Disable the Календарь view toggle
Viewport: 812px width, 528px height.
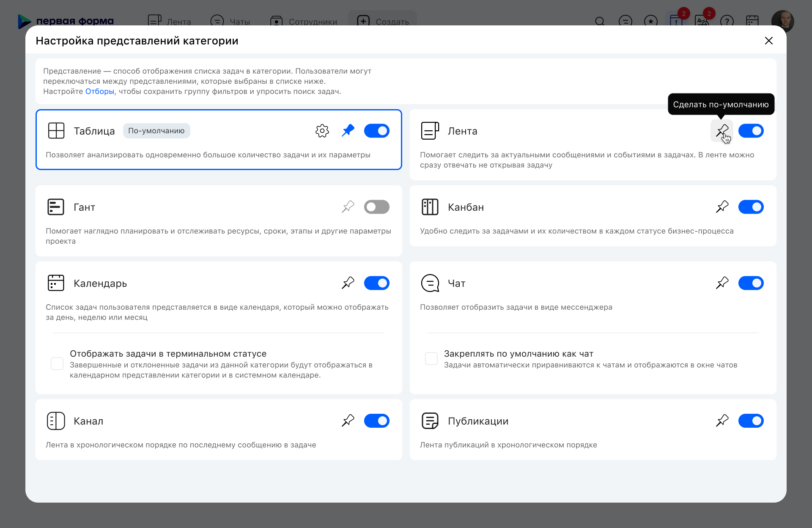coord(376,283)
